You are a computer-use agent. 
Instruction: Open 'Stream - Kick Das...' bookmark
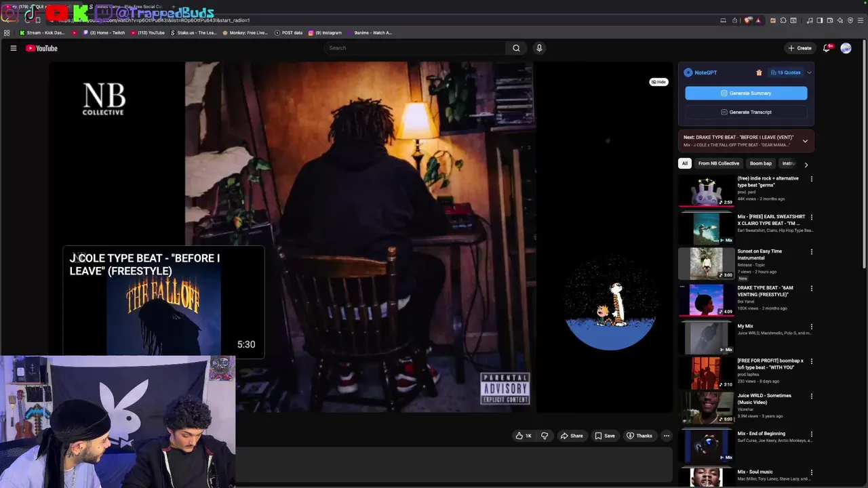click(x=42, y=33)
